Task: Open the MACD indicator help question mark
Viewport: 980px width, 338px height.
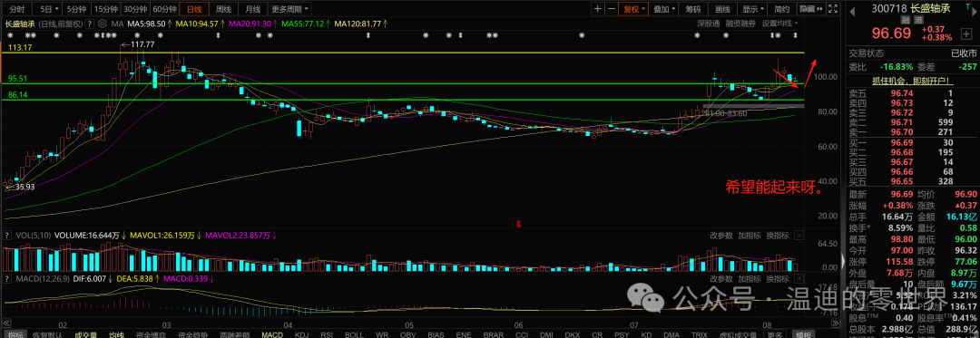Action: [7, 278]
